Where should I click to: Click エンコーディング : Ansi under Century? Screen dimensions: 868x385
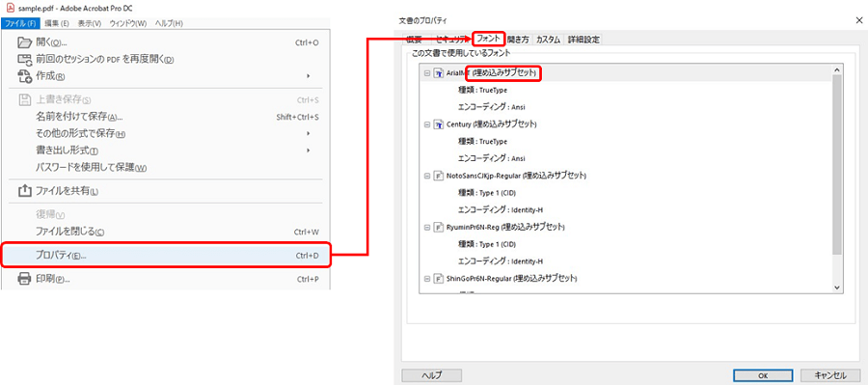click(x=492, y=158)
